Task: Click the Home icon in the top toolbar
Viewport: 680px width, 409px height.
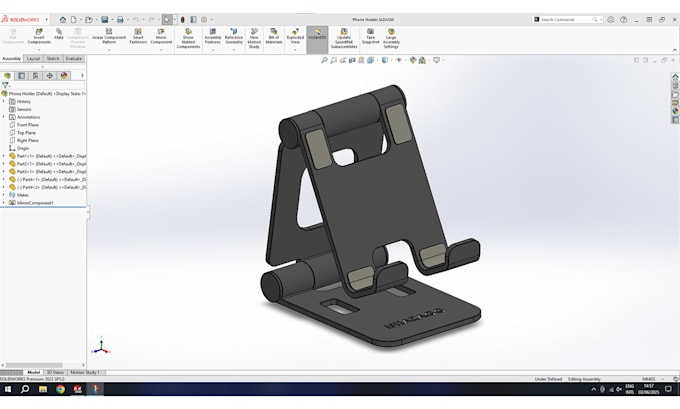Action: [x=63, y=20]
